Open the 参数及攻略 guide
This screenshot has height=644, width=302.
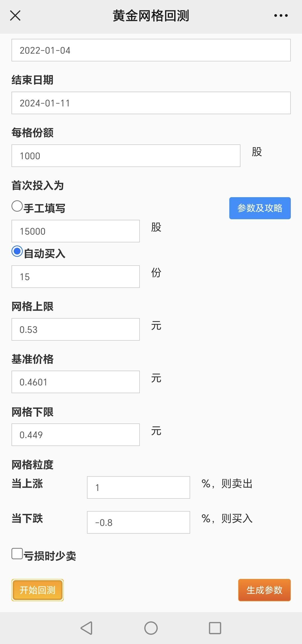point(260,208)
